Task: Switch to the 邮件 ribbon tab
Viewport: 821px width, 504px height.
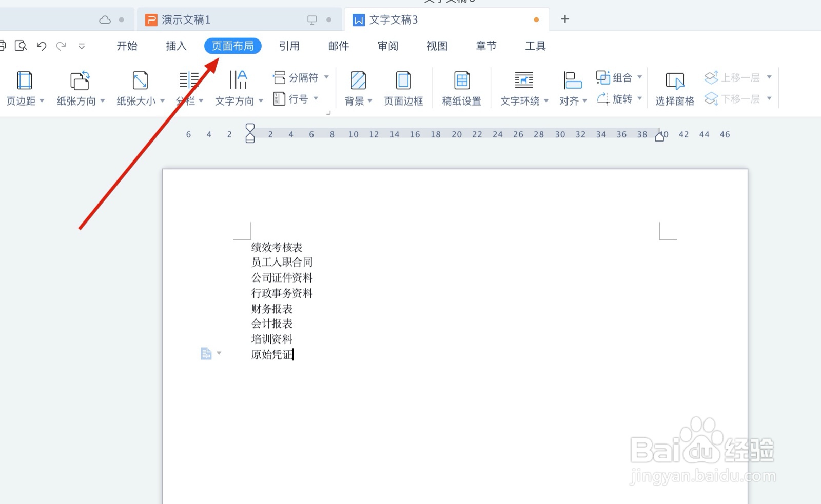Action: click(339, 46)
